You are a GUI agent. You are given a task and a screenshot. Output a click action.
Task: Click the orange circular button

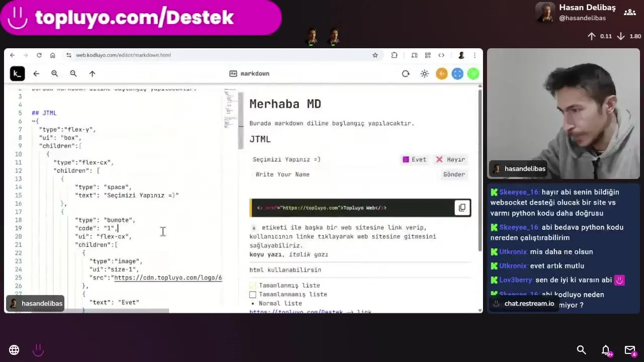(x=442, y=74)
